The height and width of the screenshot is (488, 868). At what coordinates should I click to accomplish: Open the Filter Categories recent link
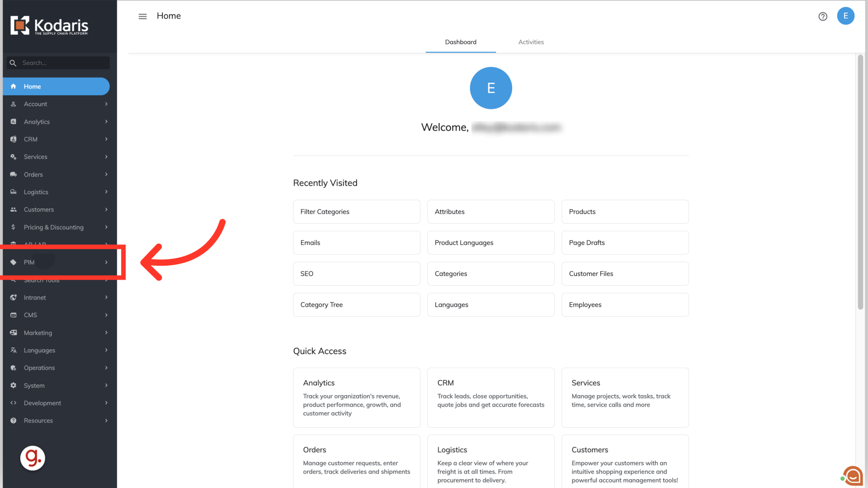(356, 211)
